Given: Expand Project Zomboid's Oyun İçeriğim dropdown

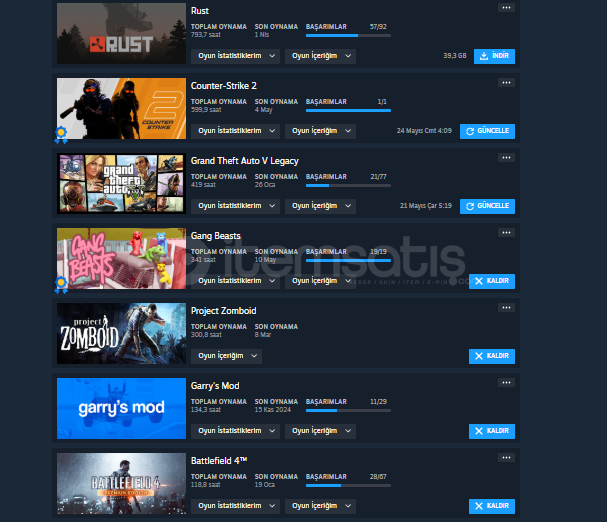Looking at the screenshot, I should click(x=226, y=356).
